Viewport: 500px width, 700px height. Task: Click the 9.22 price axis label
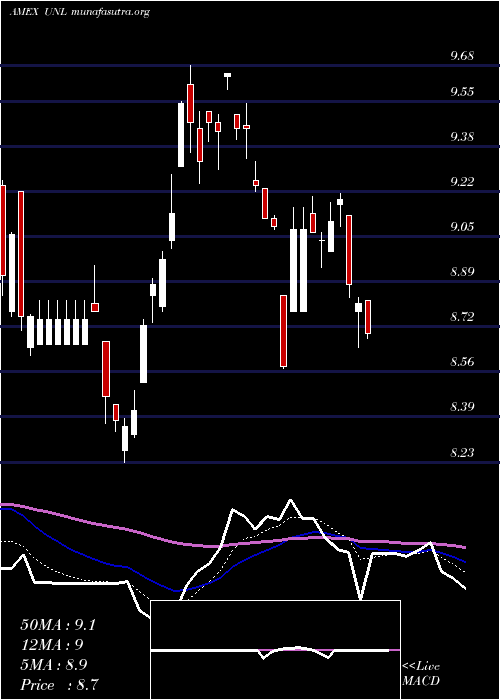[x=462, y=182]
